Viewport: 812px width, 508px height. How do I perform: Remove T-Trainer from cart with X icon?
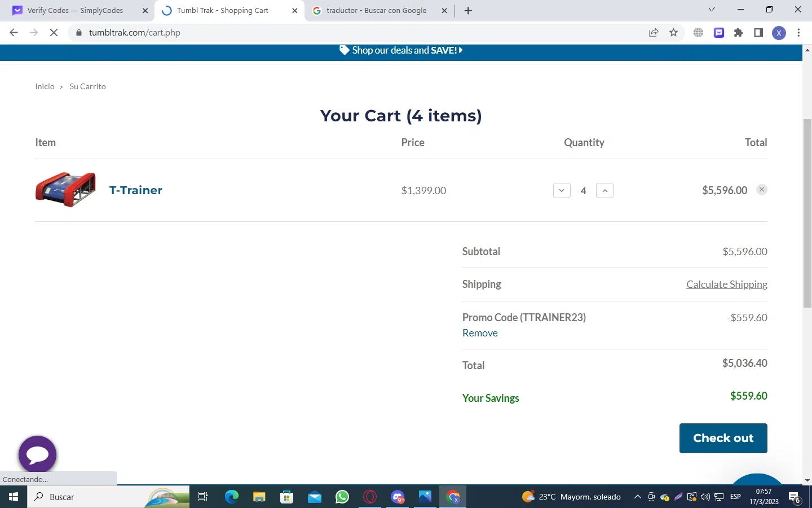point(762,190)
